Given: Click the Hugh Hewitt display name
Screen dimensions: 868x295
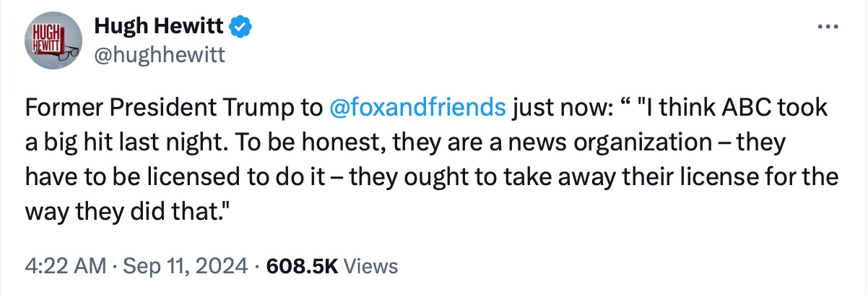Looking at the screenshot, I should pos(160,28).
